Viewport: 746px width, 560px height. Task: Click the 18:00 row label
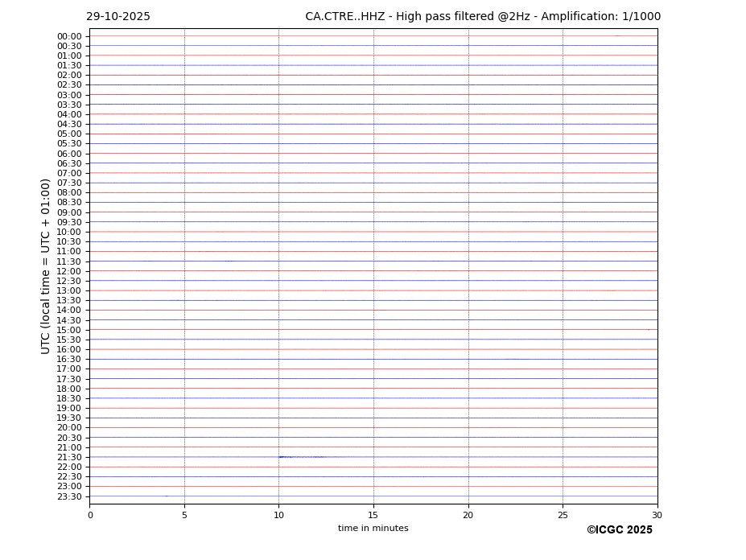68,389
